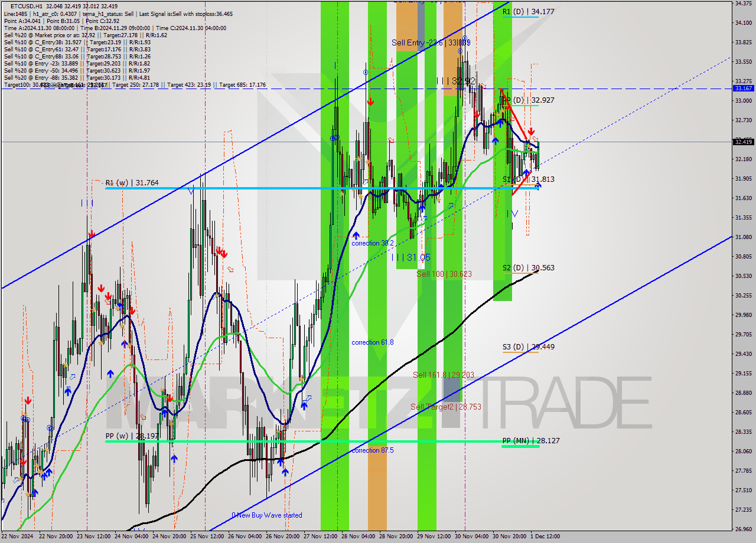Select the 27 Nov 12:00 time label
Viewport: 756px width, 543px height.
tap(320, 537)
